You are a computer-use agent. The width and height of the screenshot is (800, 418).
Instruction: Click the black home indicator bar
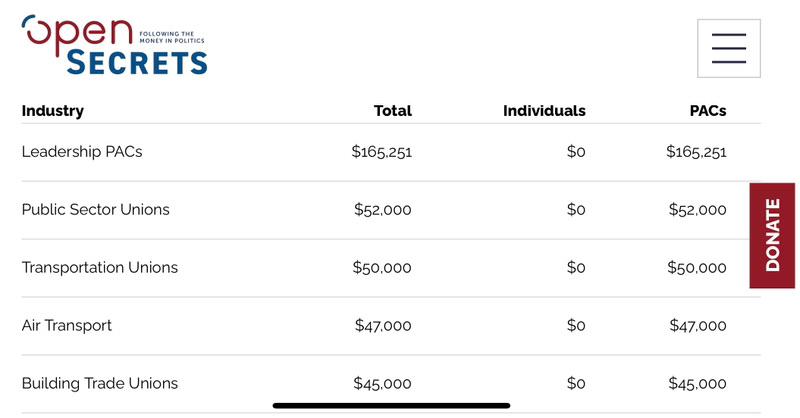click(x=391, y=406)
